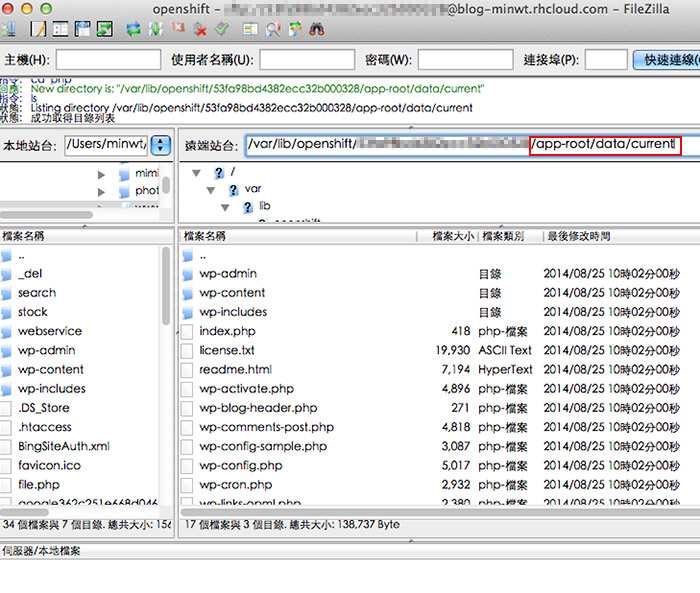Click the remote wp-content folder icon
This screenshot has height=593, width=700.
coord(188,293)
